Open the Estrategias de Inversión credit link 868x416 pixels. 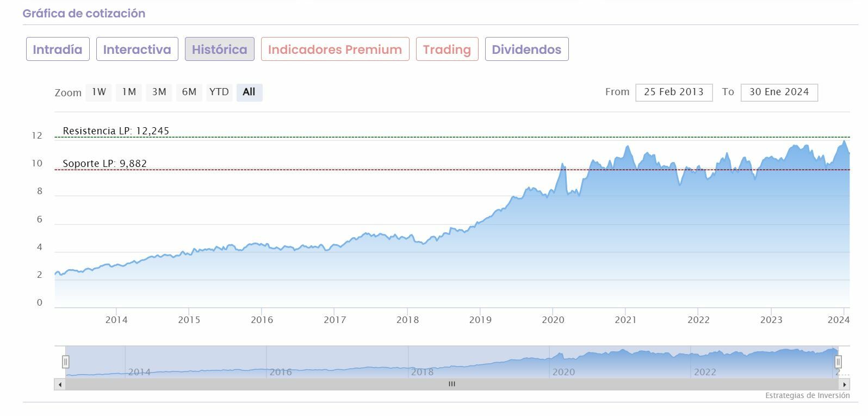click(807, 395)
